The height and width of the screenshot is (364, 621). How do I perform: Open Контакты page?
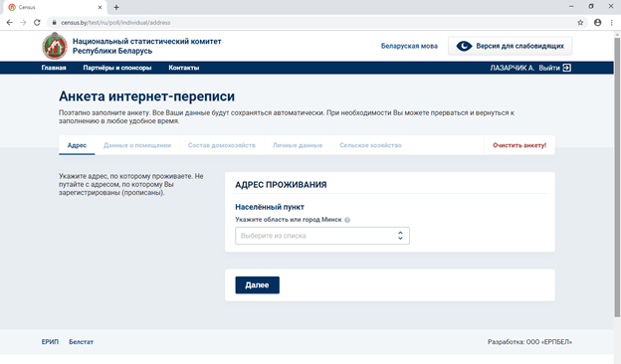coord(184,68)
